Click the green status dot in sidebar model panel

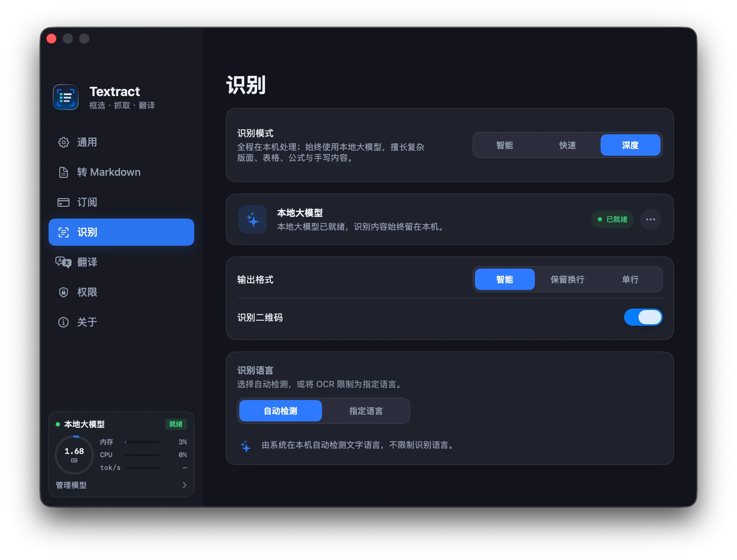pyautogui.click(x=58, y=424)
